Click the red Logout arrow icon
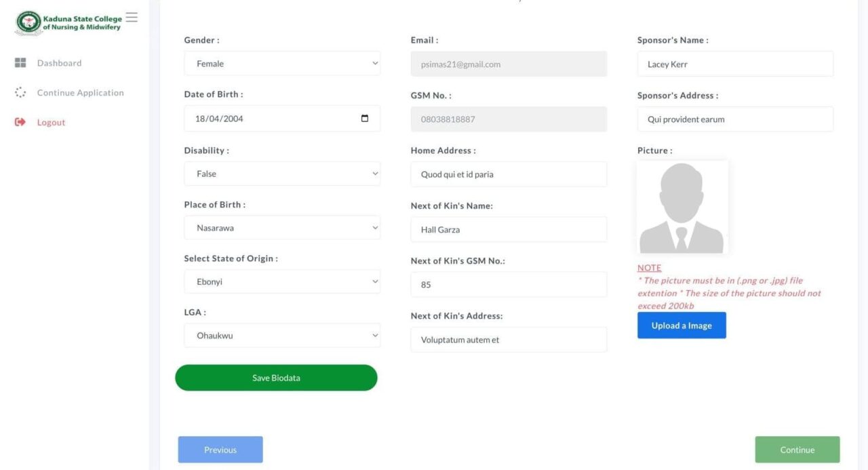The height and width of the screenshot is (470, 868). [20, 122]
